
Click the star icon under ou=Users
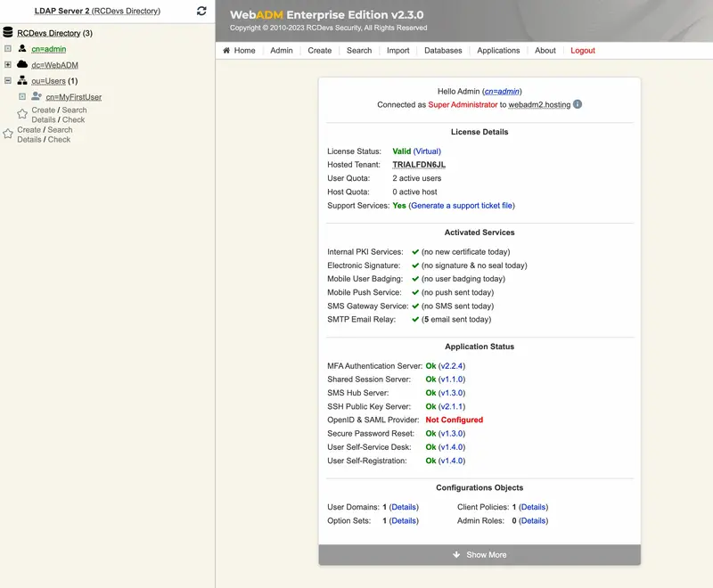point(22,114)
